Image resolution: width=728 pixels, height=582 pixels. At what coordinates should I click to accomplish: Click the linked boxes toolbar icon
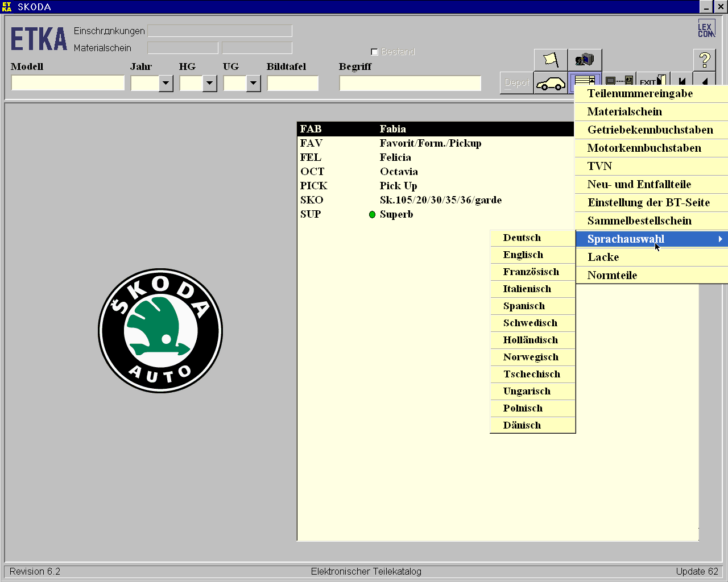[619, 80]
